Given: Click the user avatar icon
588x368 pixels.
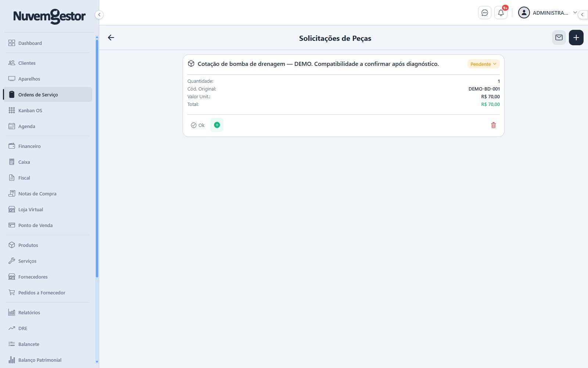Looking at the screenshot, I should (524, 13).
